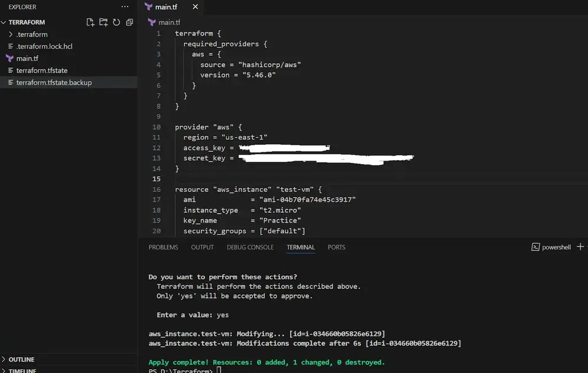Click the provider "aws" line
The width and height of the screenshot is (588, 373).
pyautogui.click(x=209, y=127)
